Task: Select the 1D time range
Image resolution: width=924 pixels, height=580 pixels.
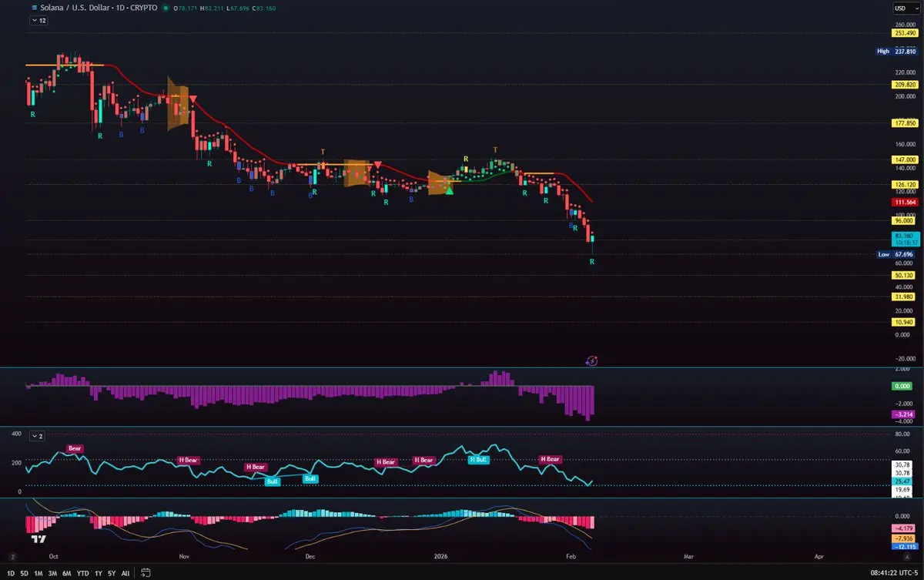Action: pos(12,573)
